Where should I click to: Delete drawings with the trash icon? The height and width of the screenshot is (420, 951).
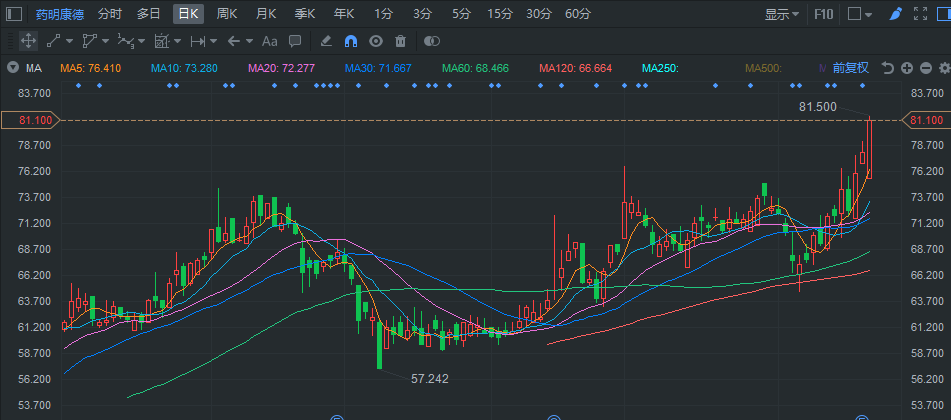400,41
